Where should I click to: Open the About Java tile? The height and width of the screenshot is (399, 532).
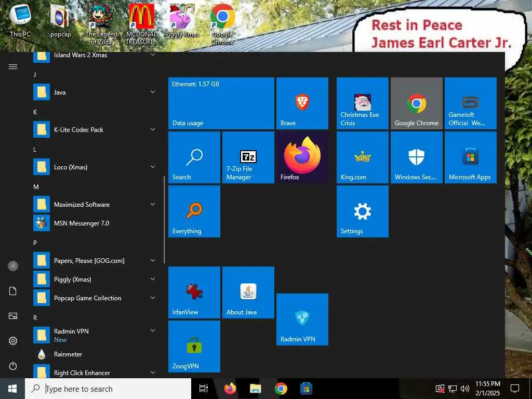(248, 292)
